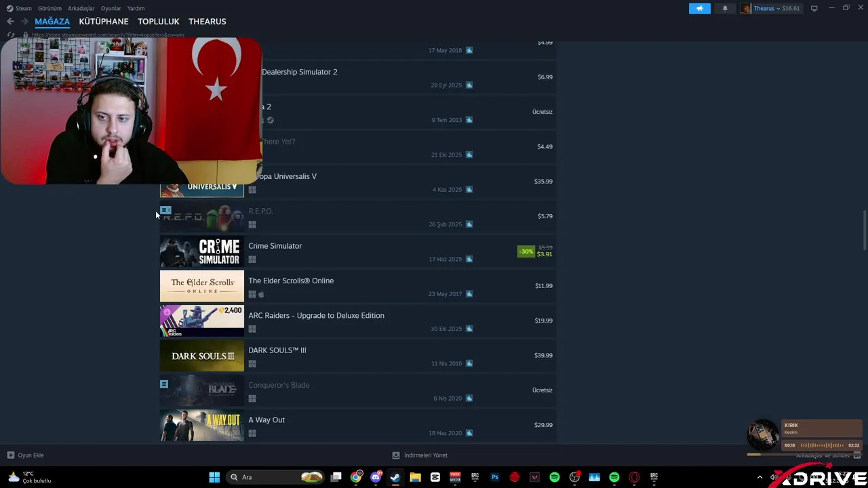Click the -30% discount badge

click(526, 251)
